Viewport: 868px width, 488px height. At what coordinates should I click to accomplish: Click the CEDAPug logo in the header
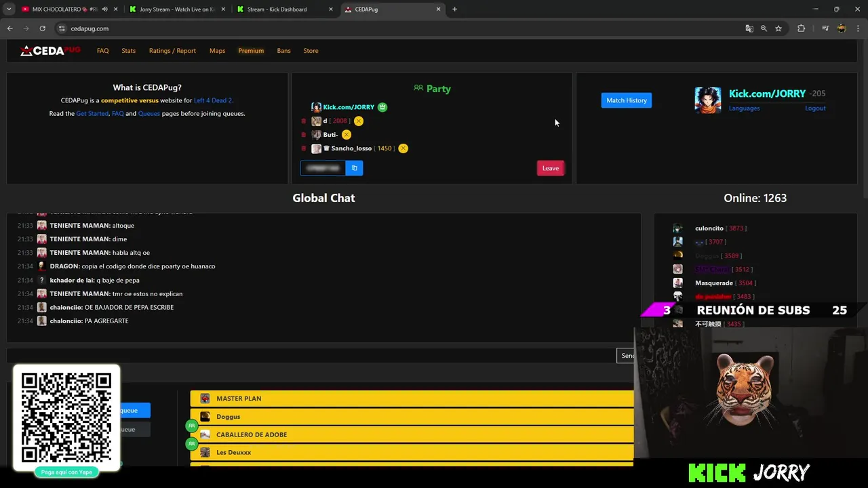point(50,51)
